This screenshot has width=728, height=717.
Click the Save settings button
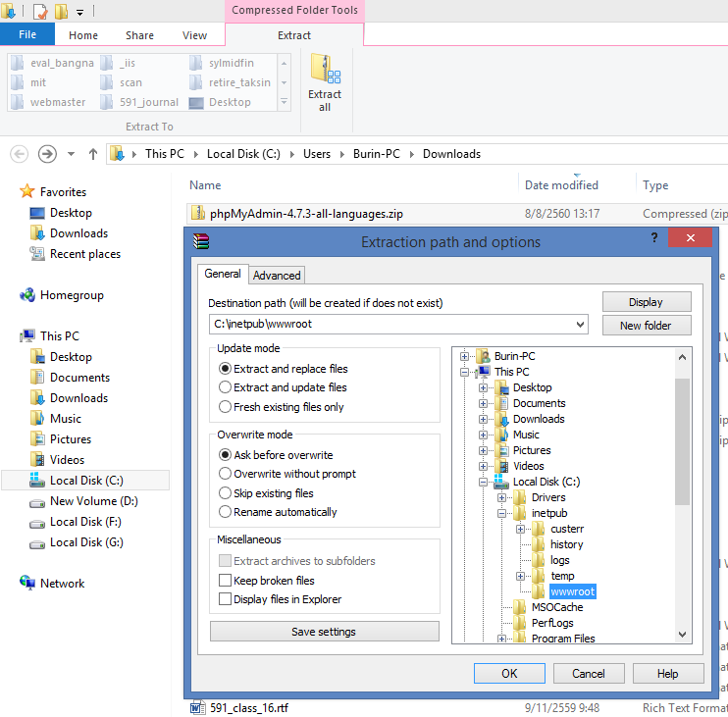click(324, 631)
